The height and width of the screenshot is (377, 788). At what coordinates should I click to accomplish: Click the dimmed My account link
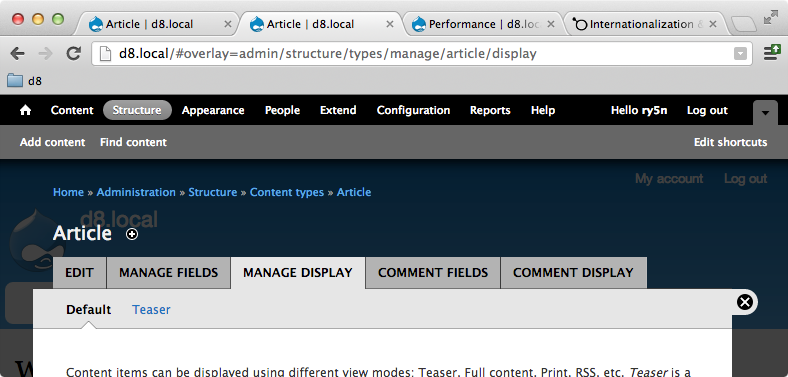(x=669, y=178)
